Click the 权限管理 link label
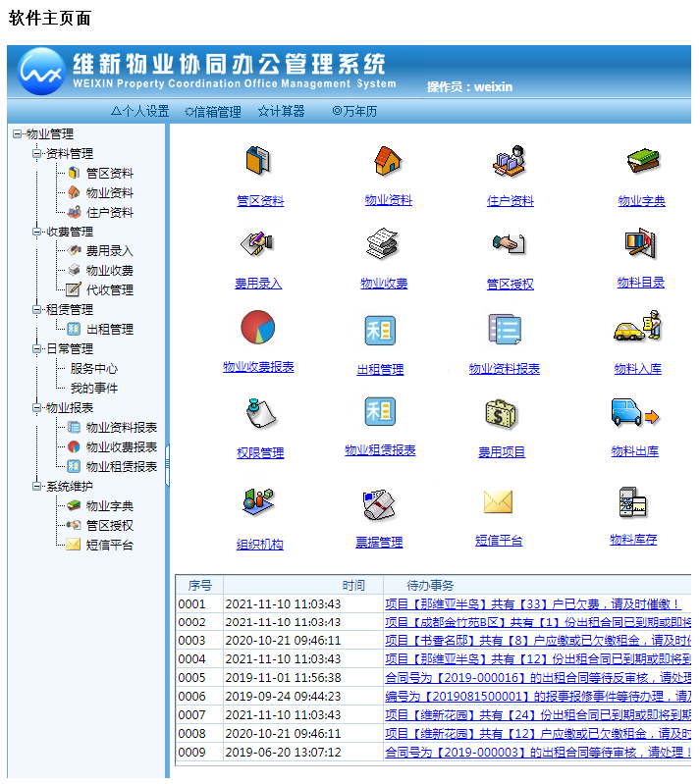Screen dimensions: 700x784 [260, 453]
